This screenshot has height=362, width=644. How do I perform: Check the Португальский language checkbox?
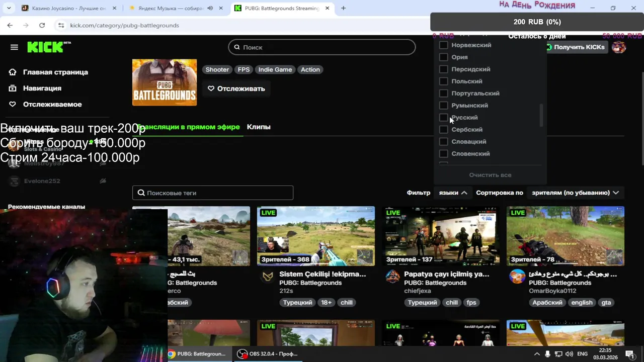pos(443,94)
